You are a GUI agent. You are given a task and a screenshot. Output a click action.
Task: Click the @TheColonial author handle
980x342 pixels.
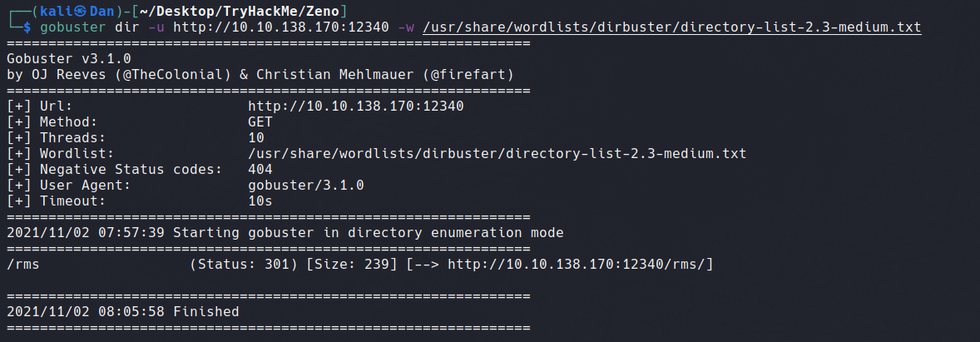147,75
